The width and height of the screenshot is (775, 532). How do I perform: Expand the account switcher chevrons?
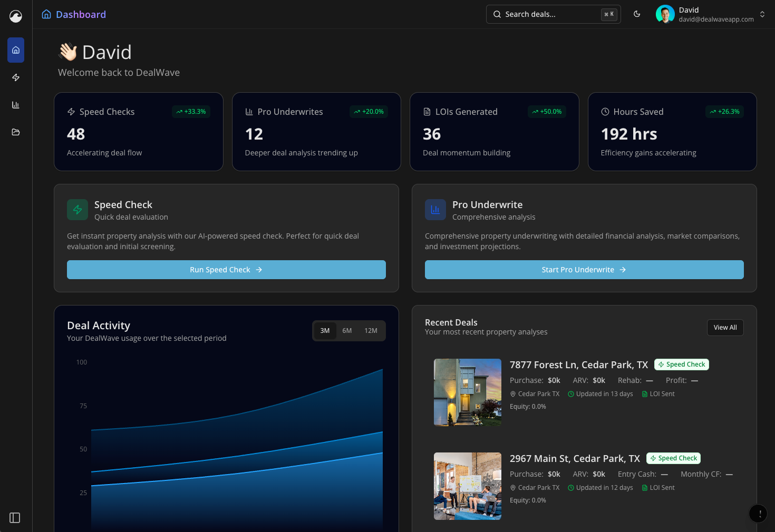[x=762, y=14]
